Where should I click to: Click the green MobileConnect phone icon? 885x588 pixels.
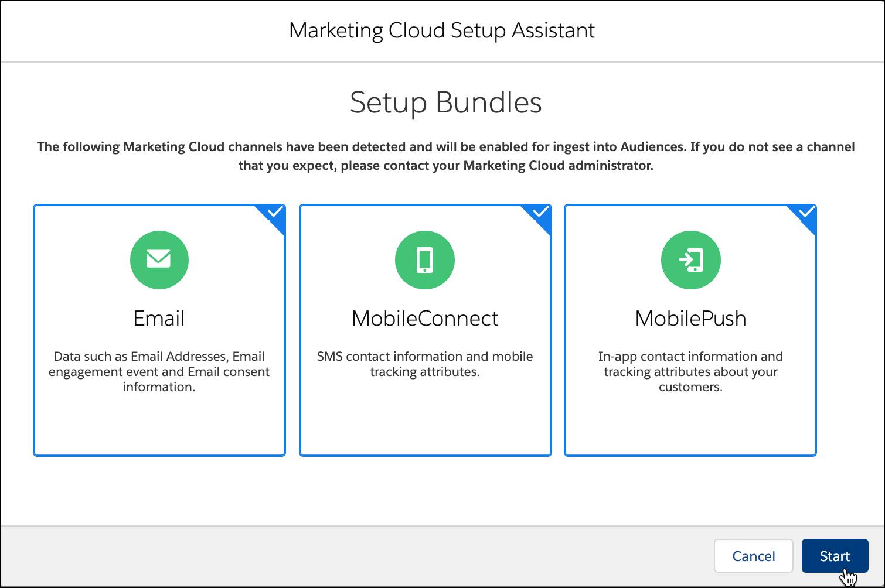coord(425,260)
